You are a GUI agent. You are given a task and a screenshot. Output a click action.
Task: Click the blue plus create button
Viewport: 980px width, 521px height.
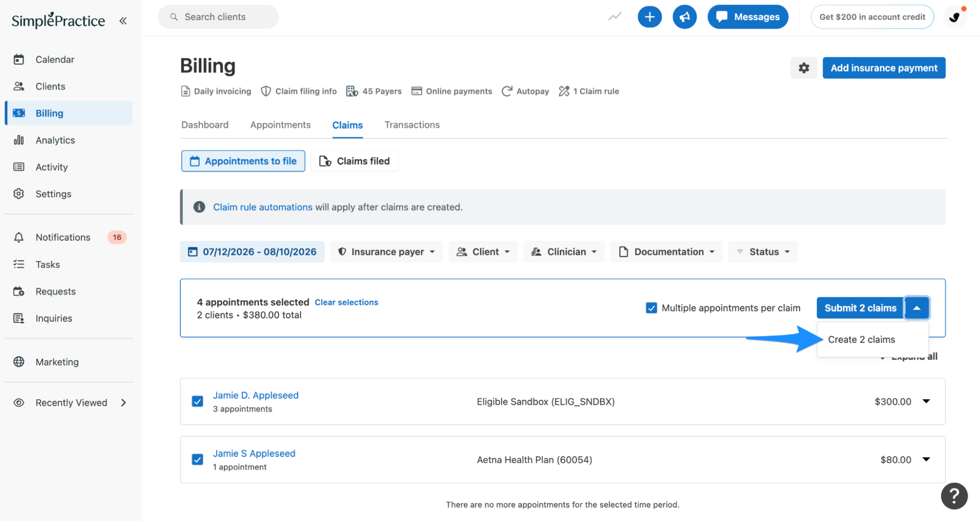650,17
